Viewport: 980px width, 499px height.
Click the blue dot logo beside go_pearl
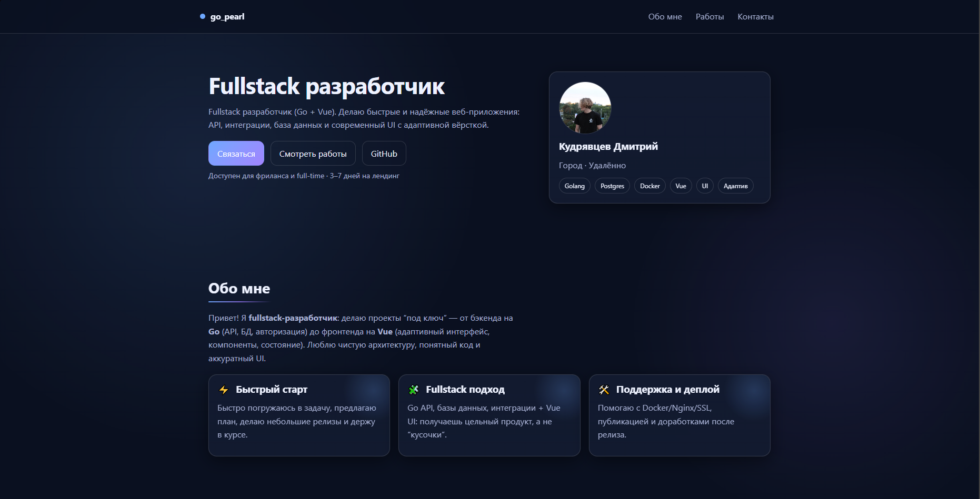click(x=203, y=16)
